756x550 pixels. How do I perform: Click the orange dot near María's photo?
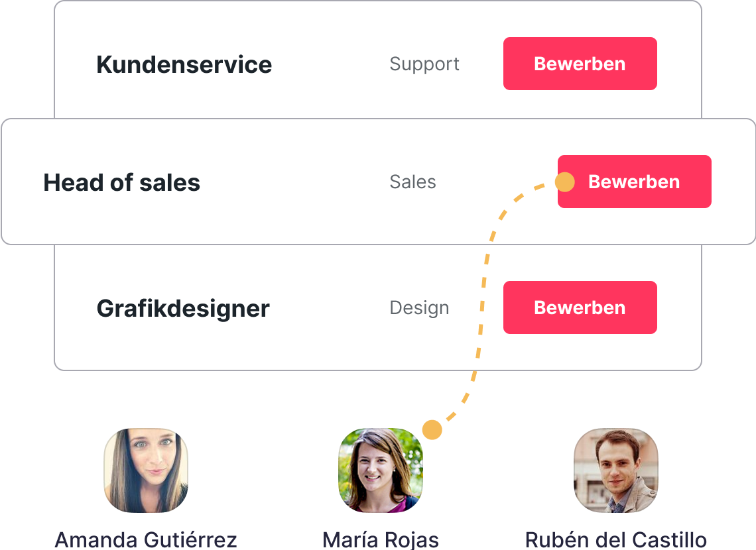(x=432, y=430)
